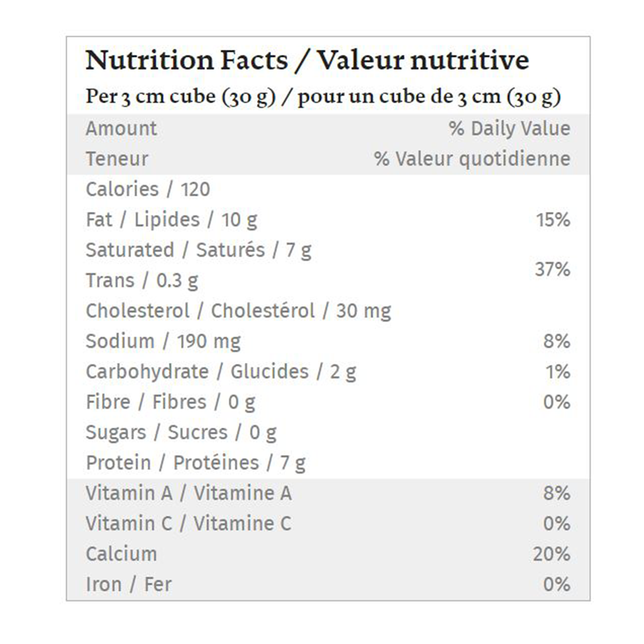Click the % Daily Value header
The height and width of the screenshot is (644, 644).
[509, 129]
